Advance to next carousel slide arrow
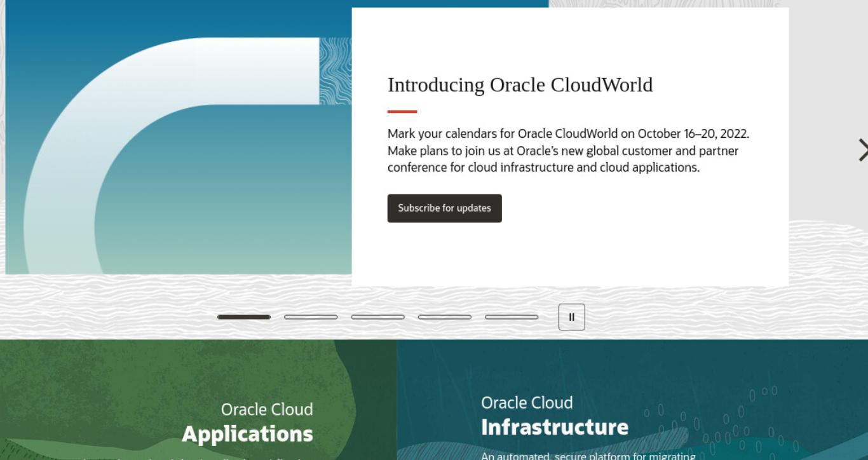Viewport: 868px width, 460px height. coord(862,151)
